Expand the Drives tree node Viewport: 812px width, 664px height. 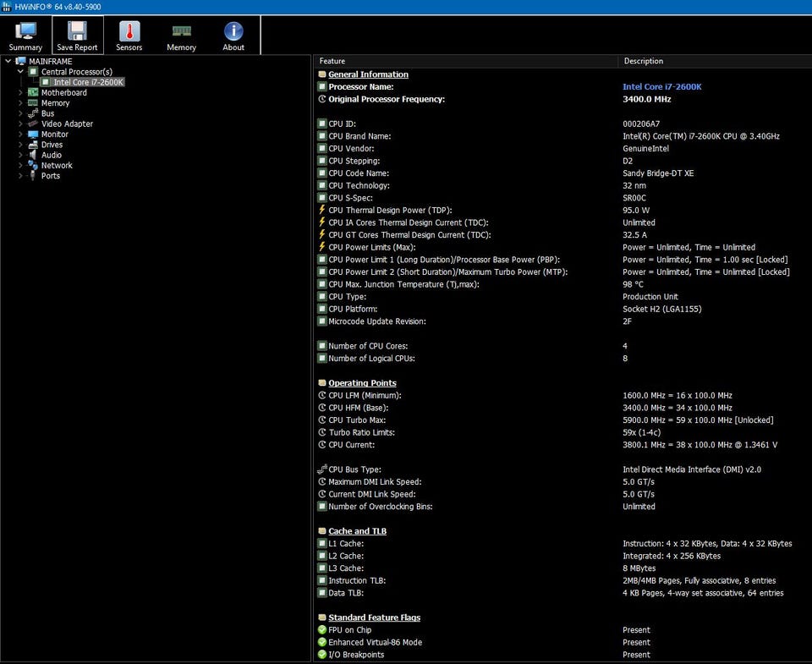tap(21, 145)
